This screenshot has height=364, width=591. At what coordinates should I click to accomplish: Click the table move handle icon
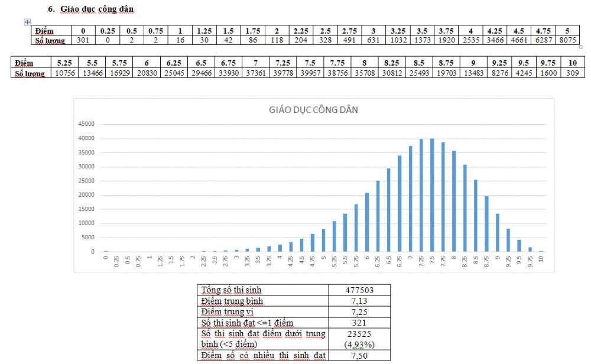(27, 22)
